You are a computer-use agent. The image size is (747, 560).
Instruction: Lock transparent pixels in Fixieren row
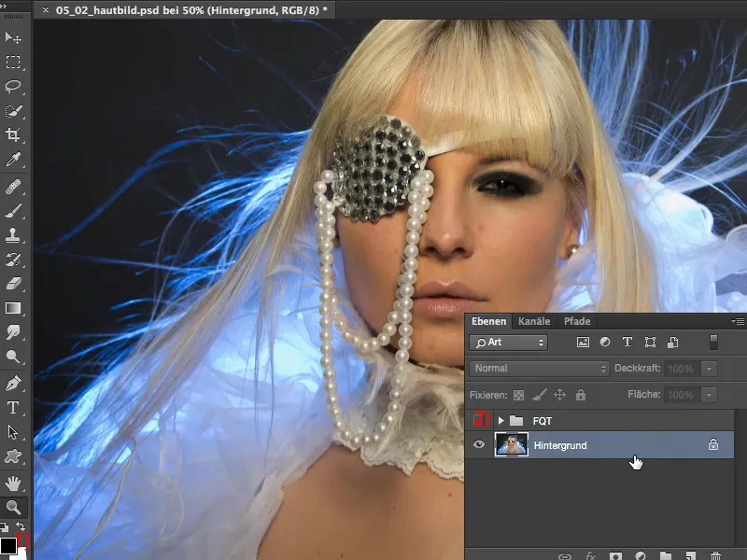518,395
